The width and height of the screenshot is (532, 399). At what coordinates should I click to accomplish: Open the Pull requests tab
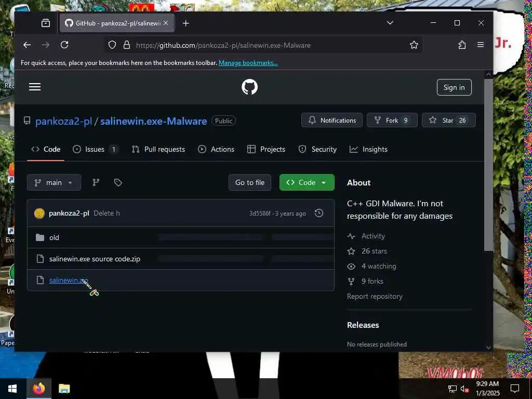[158, 149]
